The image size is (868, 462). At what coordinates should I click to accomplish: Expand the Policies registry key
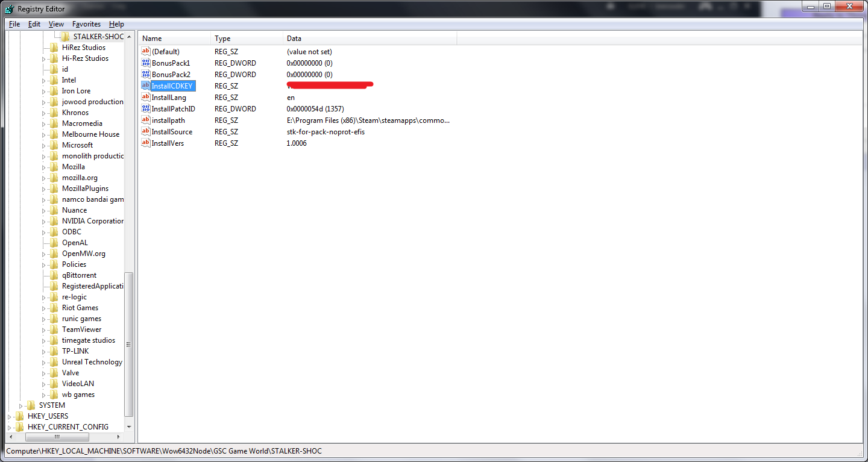pyautogui.click(x=44, y=264)
